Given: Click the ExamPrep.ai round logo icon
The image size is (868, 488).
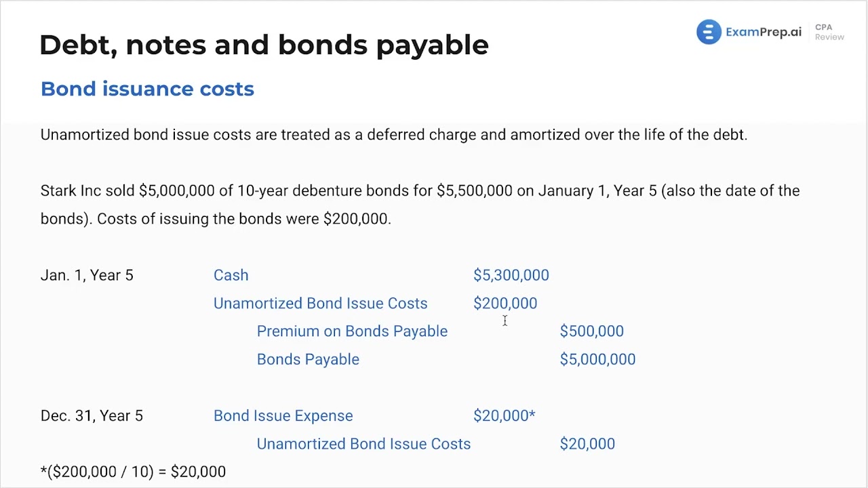Looking at the screenshot, I should click(x=709, y=32).
